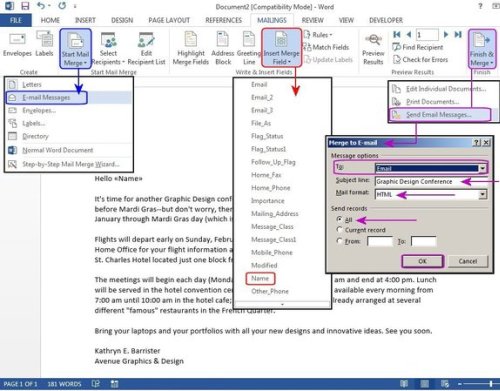Open the Mail format dropdown
The height and width of the screenshot is (391, 500).
[x=482, y=194]
